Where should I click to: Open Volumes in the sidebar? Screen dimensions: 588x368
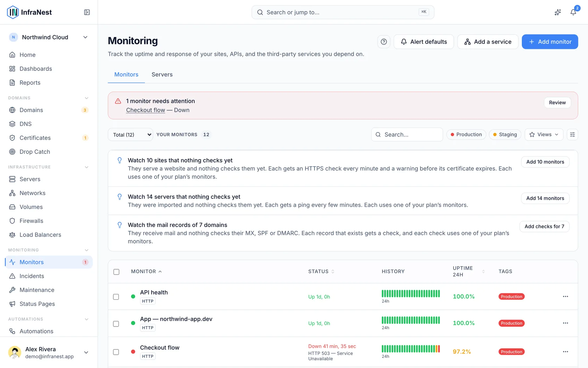pos(49,207)
